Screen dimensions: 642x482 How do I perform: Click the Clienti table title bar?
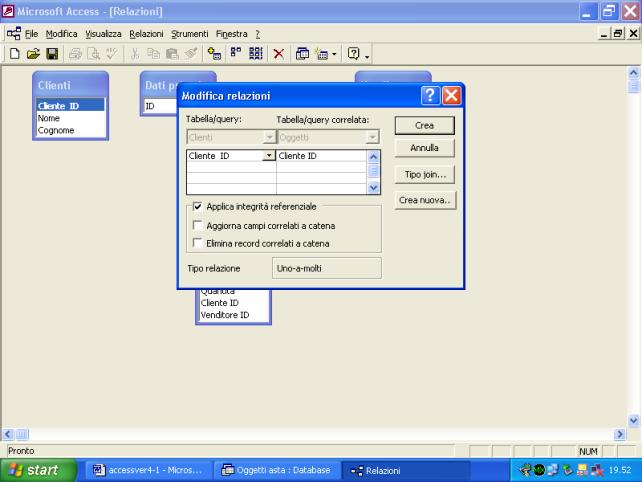(70, 85)
